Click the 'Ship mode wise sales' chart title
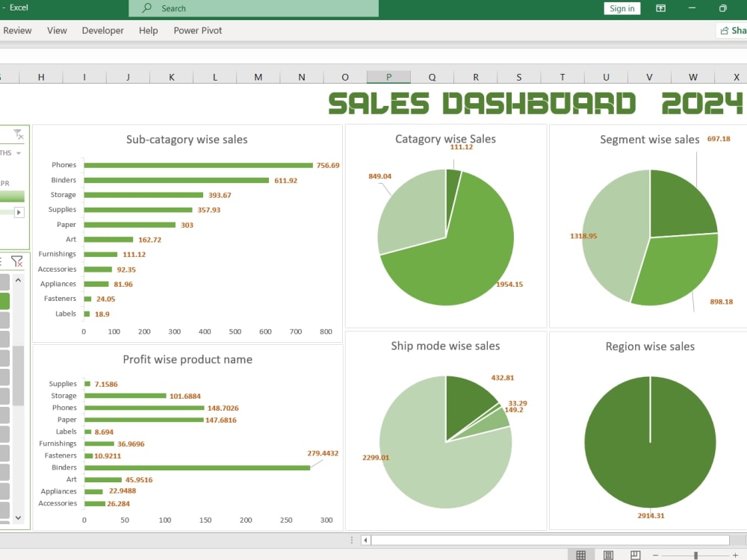Image resolution: width=747 pixels, height=560 pixels. pyautogui.click(x=445, y=346)
